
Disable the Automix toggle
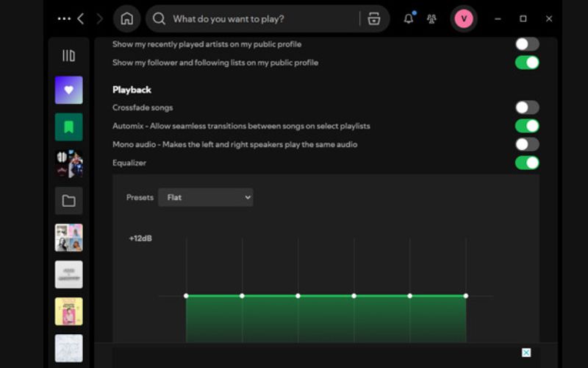tap(527, 126)
